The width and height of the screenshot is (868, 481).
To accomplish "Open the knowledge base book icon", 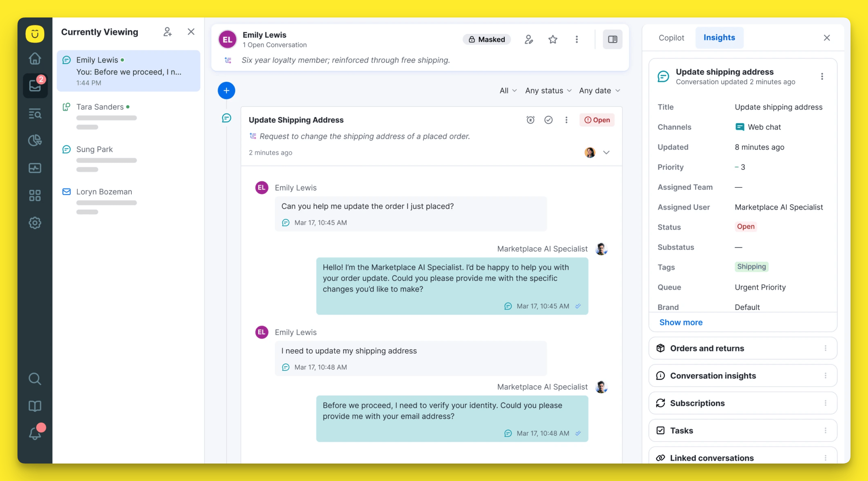I will coord(35,406).
